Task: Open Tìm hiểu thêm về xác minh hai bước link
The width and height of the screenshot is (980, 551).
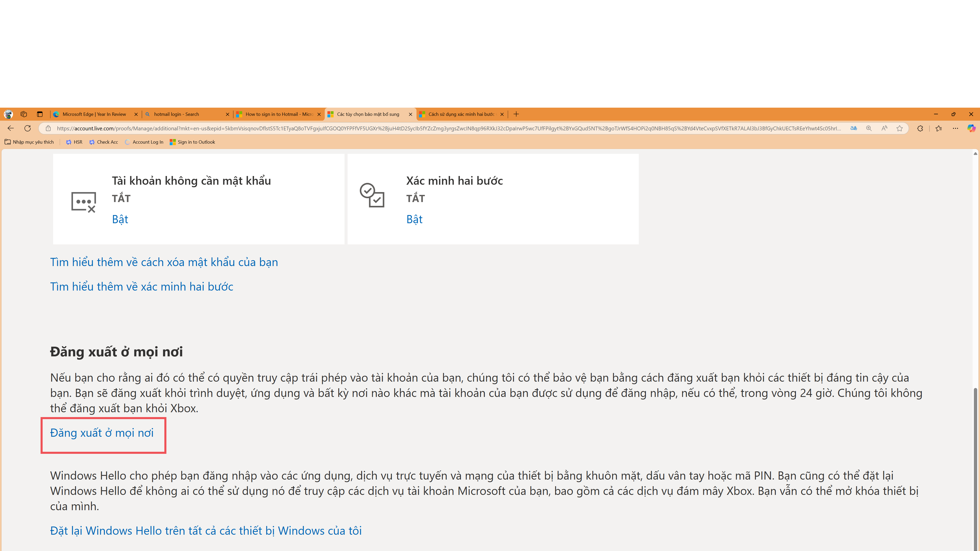Action: tap(142, 287)
